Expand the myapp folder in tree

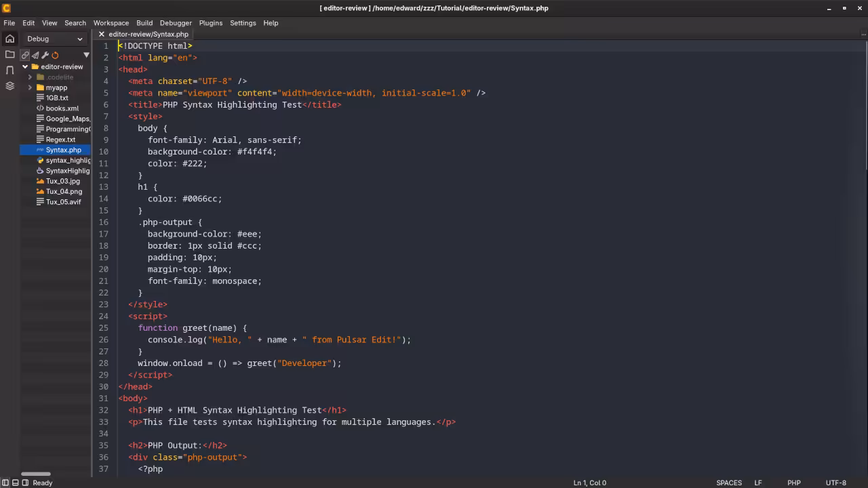30,87
